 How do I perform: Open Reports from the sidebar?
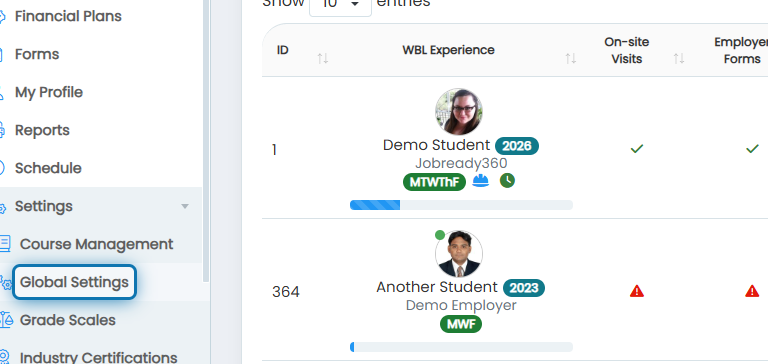pos(42,130)
